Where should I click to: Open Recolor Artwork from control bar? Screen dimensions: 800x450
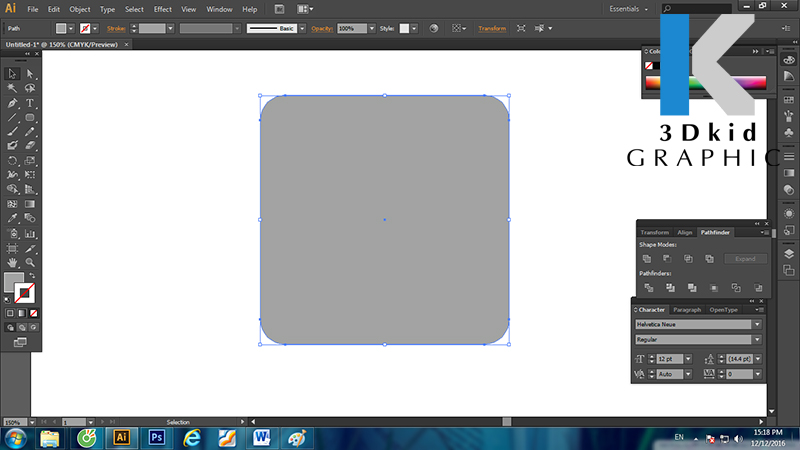click(x=434, y=29)
